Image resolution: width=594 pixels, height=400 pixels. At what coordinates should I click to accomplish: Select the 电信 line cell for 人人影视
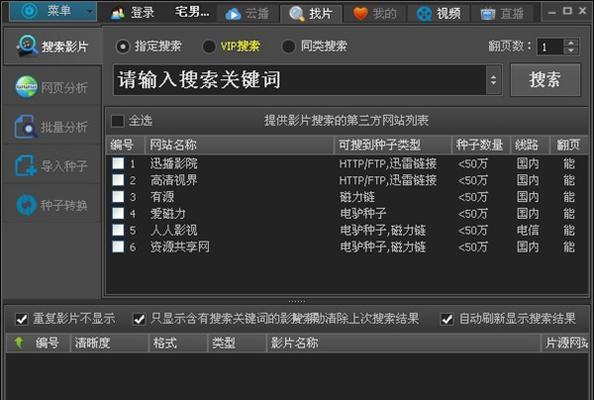click(x=528, y=230)
